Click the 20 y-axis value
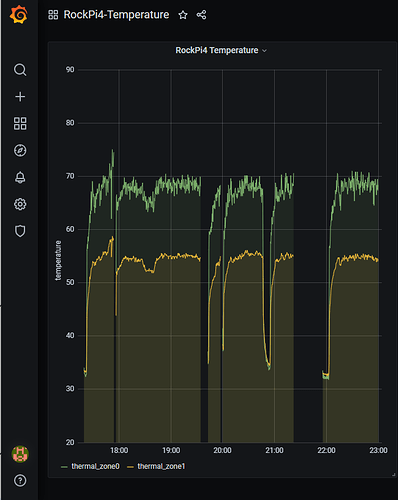Image resolution: width=398 pixels, height=500 pixels. 70,442
